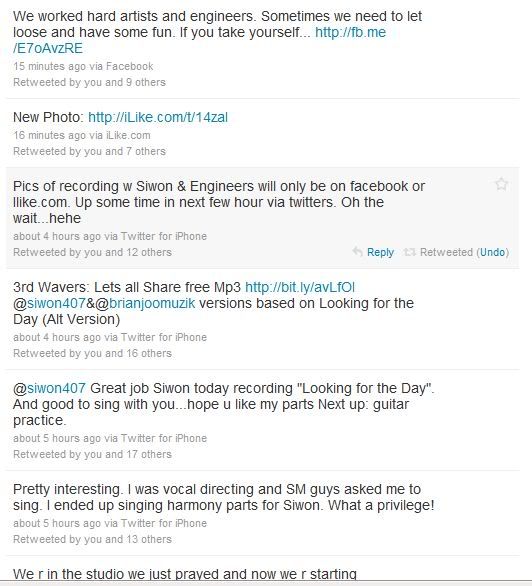Screen dimensions: 532x586
Task: Click Twitter for iPhone on vocal directing tweet
Action: [x=164, y=523]
